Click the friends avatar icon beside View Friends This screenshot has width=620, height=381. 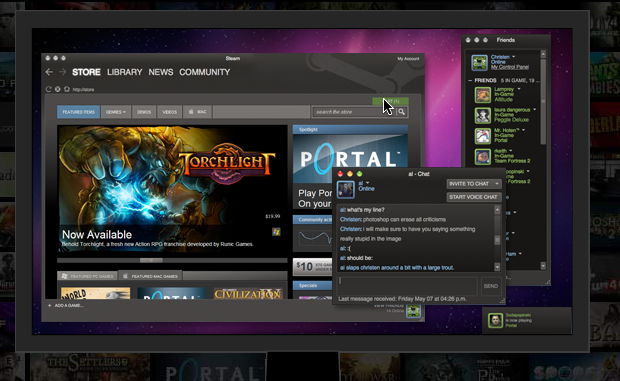tap(414, 311)
